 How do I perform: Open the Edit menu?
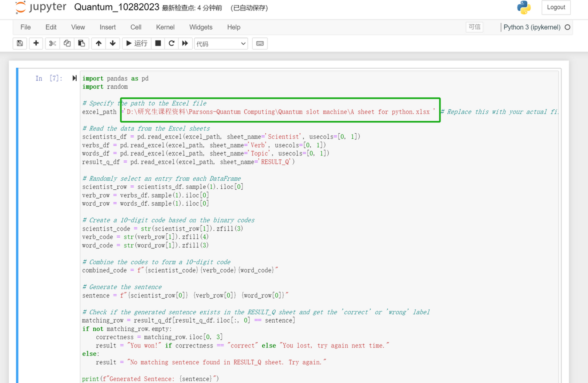(x=51, y=27)
